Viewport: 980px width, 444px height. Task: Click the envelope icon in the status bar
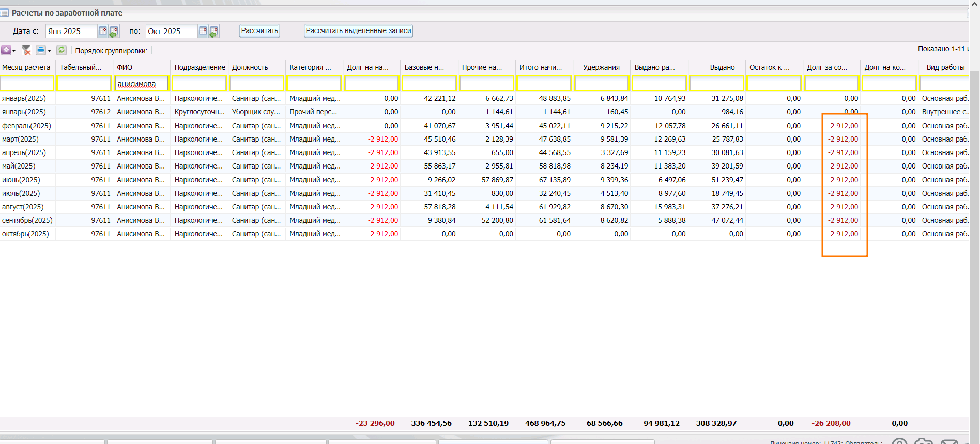[x=949, y=441]
